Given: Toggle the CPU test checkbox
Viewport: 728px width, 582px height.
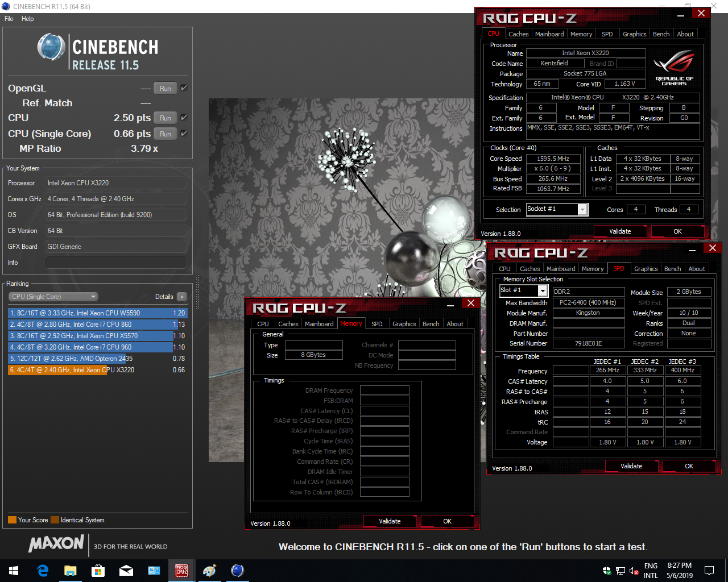Looking at the screenshot, I should click(184, 118).
